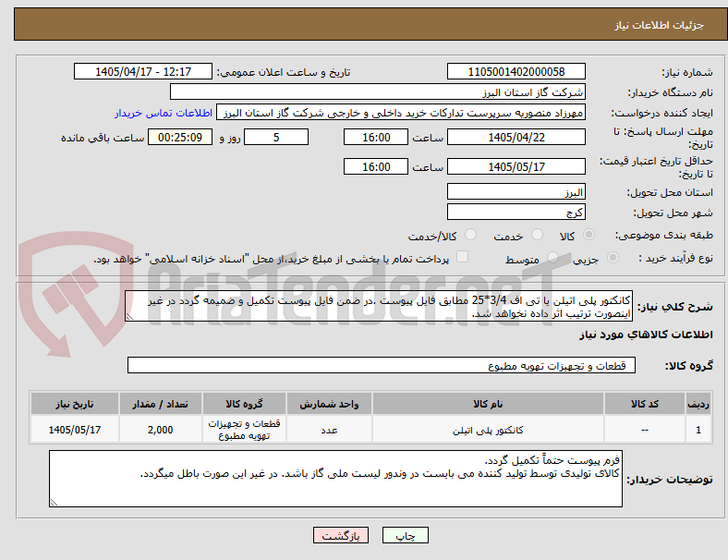Screen dimensions: 728x560
Task: Click the توضیحات خریدار label
Action: pyautogui.click(x=670, y=480)
